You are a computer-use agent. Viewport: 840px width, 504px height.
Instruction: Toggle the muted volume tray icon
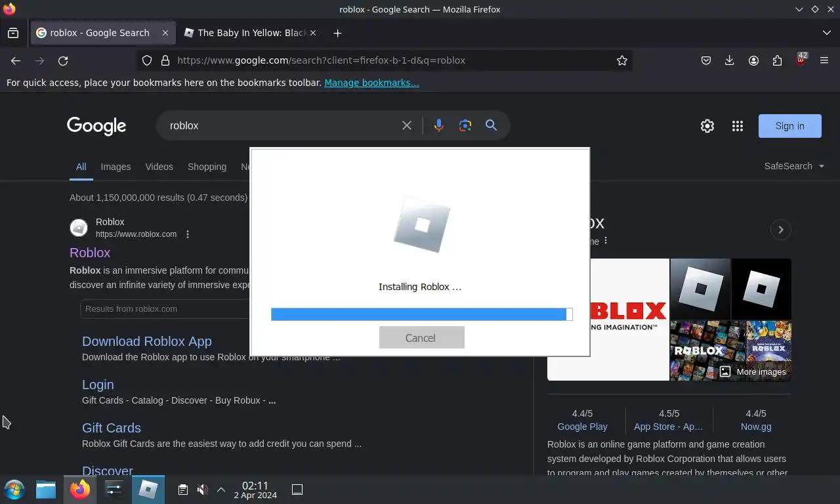tap(202, 490)
